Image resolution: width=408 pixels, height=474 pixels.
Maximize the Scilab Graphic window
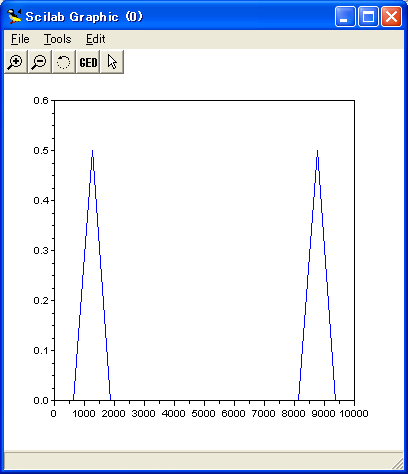click(368, 16)
